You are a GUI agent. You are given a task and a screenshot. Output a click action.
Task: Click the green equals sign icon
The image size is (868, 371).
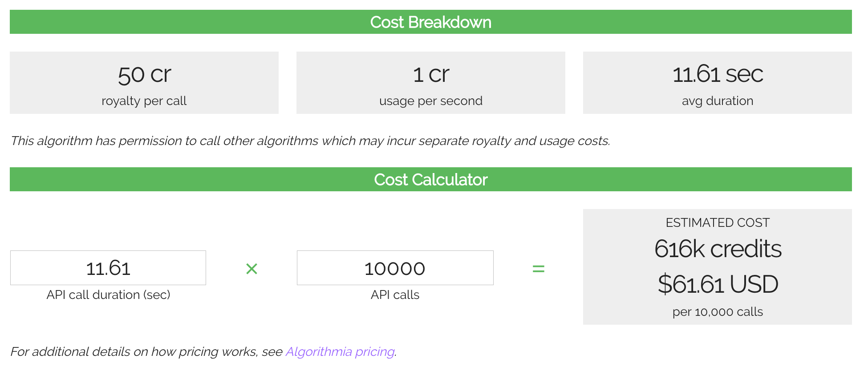[x=539, y=269]
